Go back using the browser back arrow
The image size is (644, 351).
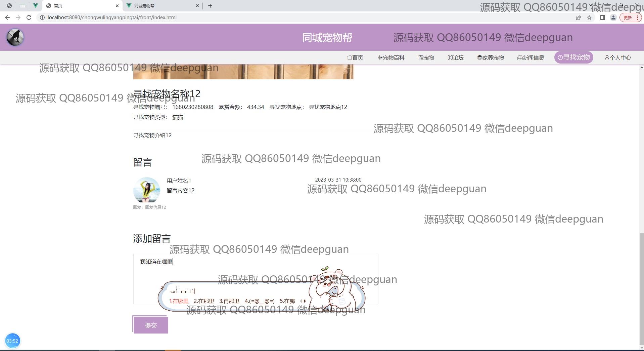[x=7, y=17]
